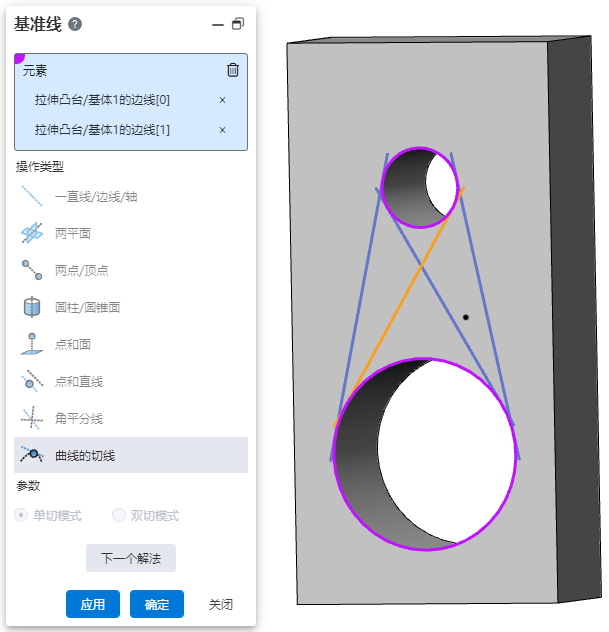Select the 两平面 operation icon
This screenshot has width=609, height=632.
coord(32,233)
